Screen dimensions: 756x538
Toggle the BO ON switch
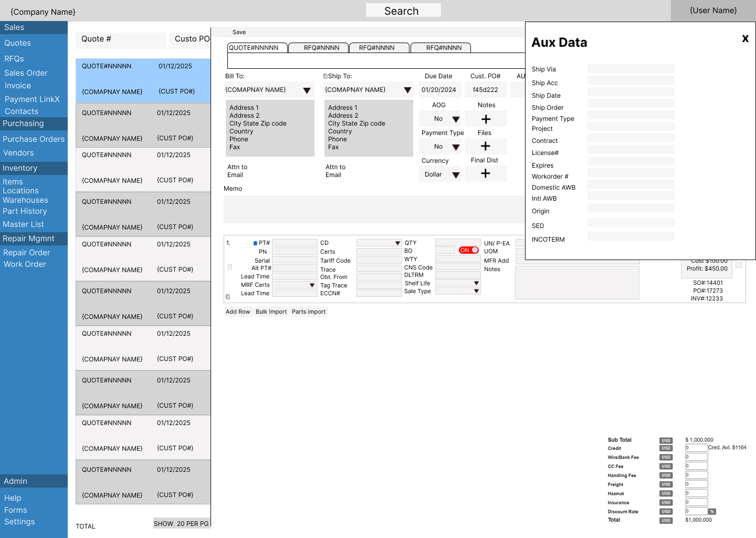coord(469,250)
